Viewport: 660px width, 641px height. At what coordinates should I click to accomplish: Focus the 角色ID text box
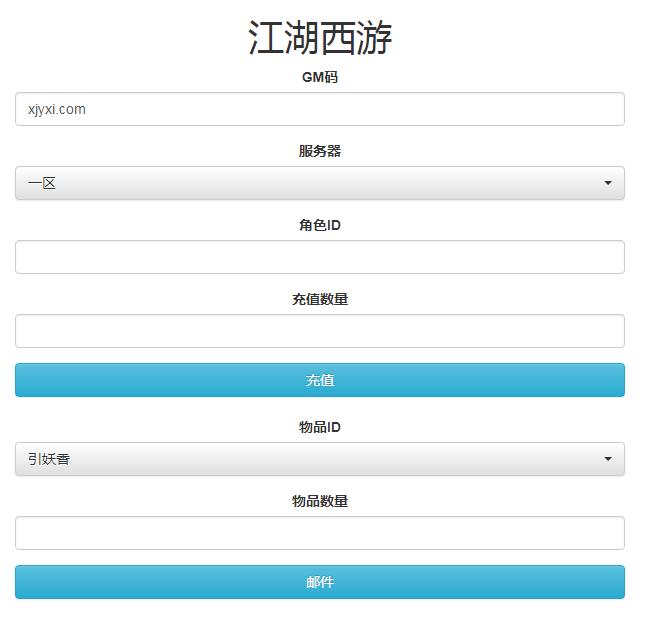click(x=320, y=257)
